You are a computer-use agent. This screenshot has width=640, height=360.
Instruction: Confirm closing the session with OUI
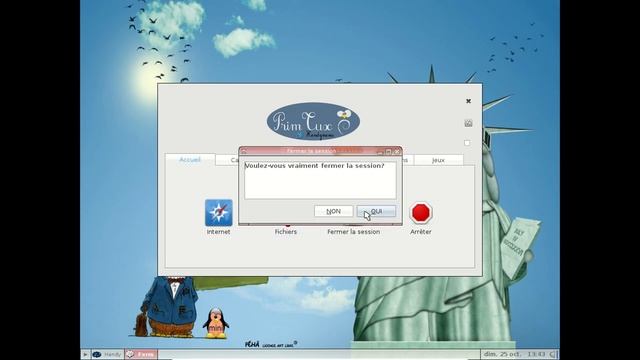coord(376,211)
